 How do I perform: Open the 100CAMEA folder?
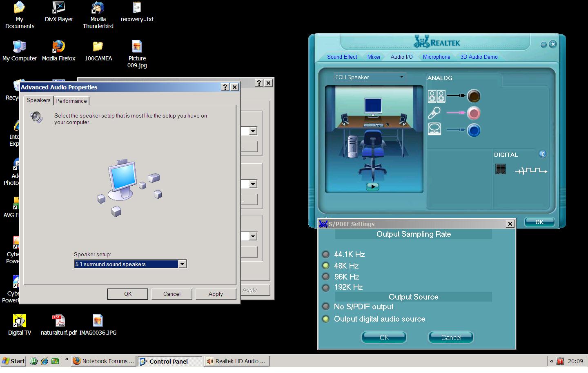pos(98,51)
